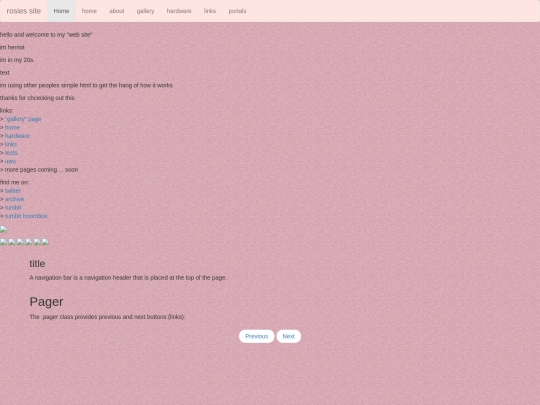Follow the uwu link
The image size is (540, 405).
point(10,161)
